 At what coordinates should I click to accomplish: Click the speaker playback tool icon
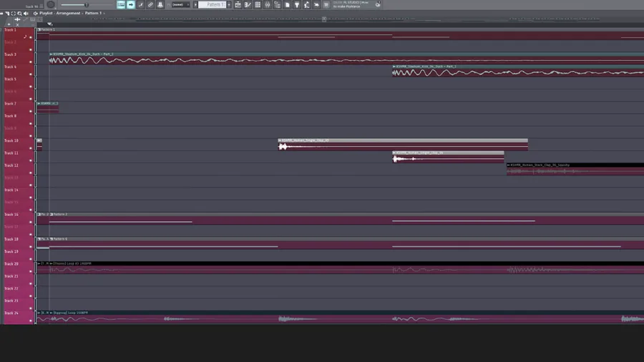[26, 13]
